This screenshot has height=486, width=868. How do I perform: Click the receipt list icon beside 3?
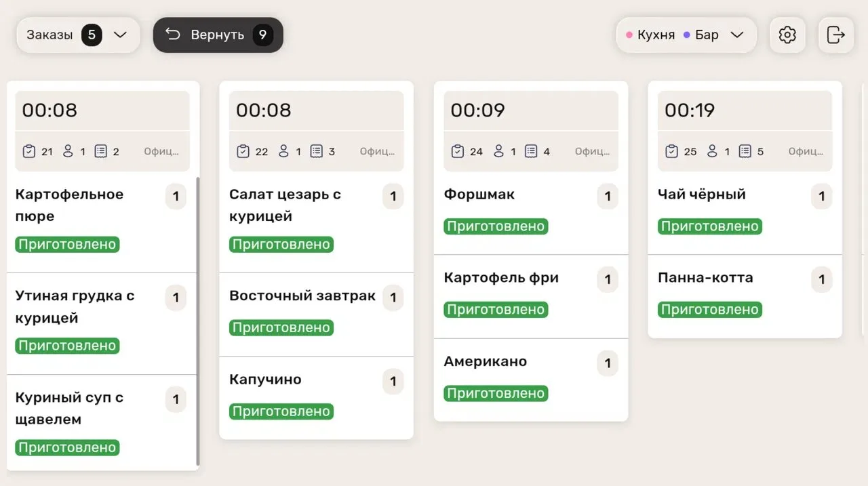tap(317, 151)
